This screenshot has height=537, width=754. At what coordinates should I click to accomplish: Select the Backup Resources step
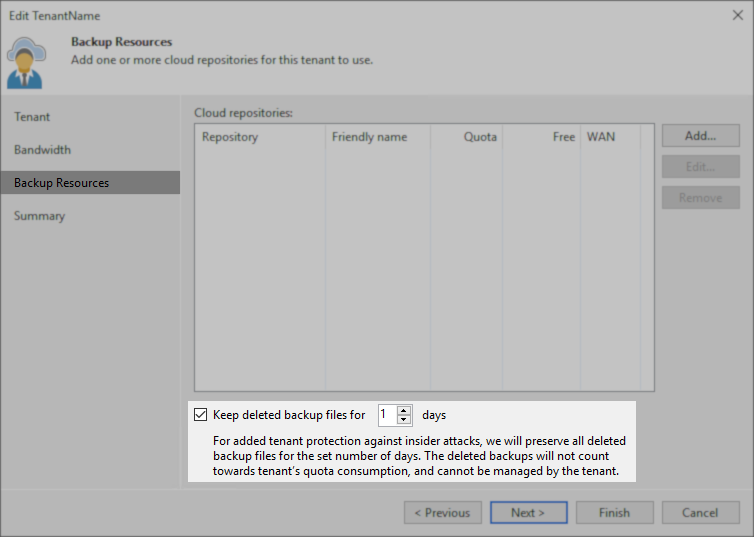coord(90,183)
